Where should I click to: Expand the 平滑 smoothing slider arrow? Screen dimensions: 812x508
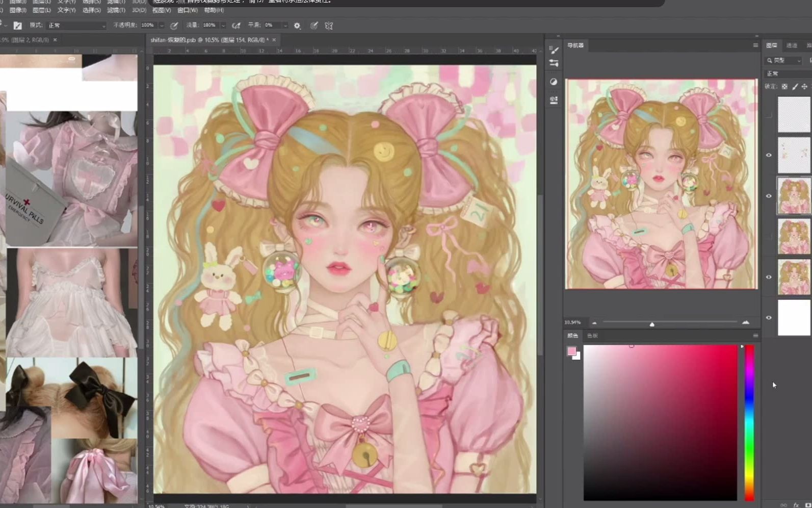pos(285,26)
